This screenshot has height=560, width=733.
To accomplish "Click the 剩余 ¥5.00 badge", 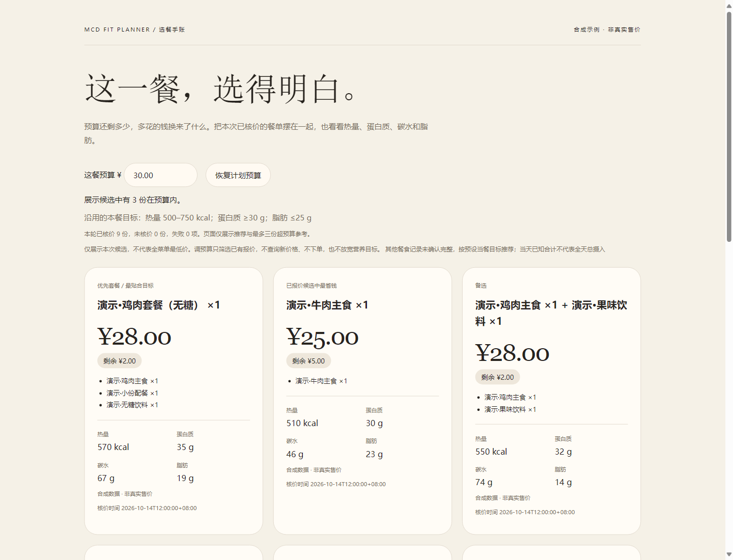I will tap(308, 361).
